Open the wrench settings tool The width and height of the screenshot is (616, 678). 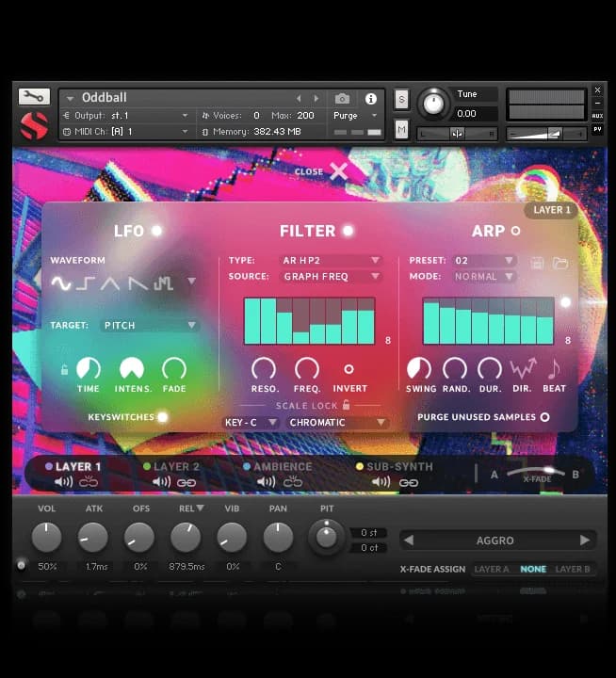point(33,96)
